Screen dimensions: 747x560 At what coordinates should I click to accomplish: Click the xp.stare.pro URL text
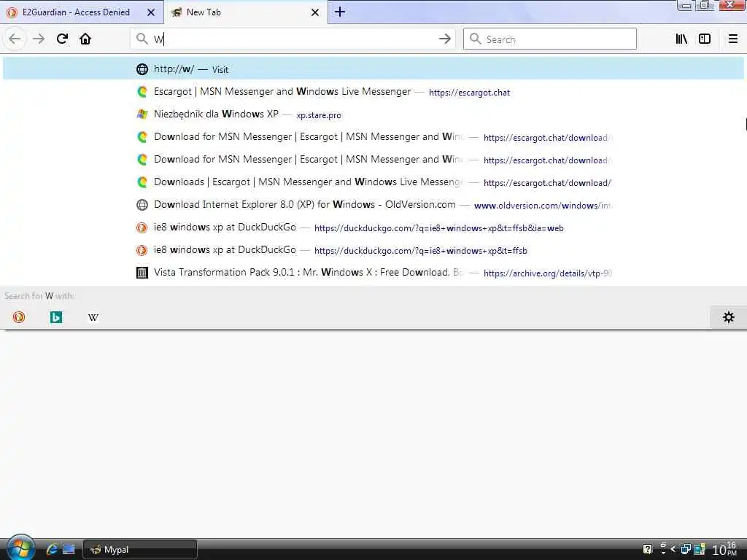(x=319, y=115)
